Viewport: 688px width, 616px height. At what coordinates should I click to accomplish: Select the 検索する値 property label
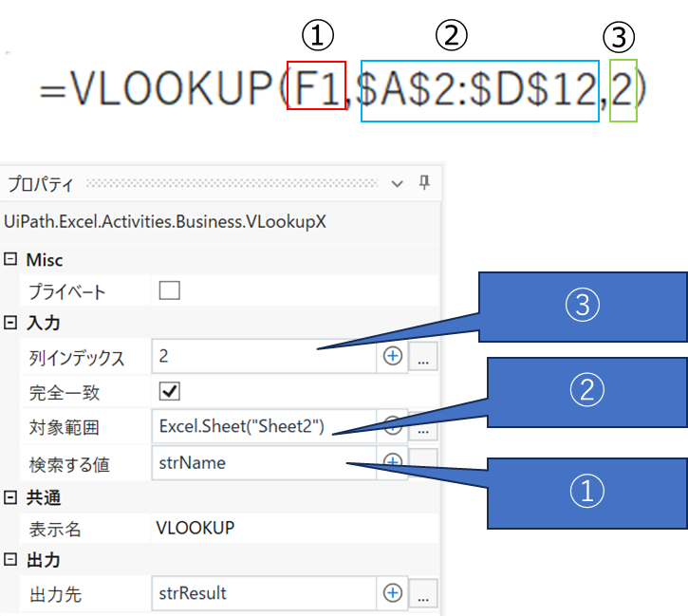[69, 465]
